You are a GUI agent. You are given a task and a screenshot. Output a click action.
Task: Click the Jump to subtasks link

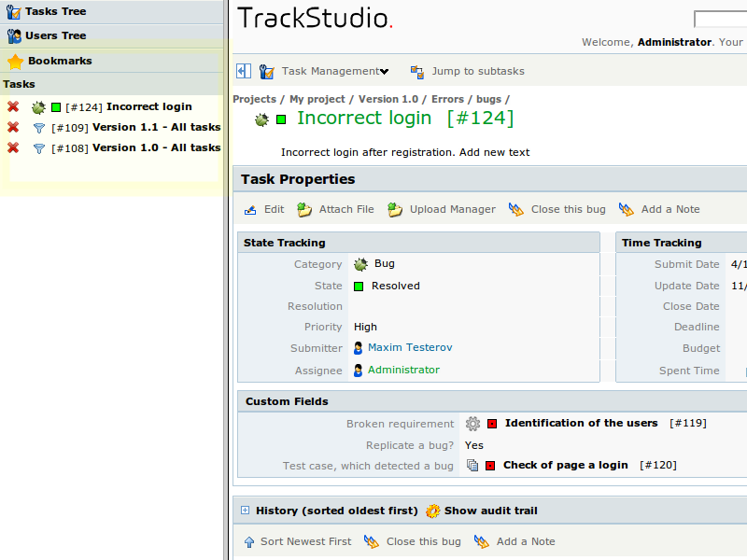[478, 72]
